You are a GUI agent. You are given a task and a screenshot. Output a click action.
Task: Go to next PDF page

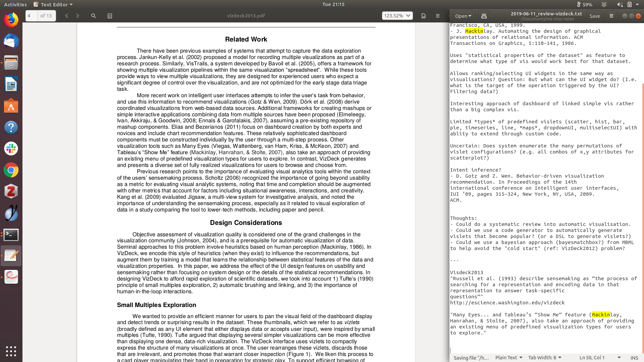77,16
